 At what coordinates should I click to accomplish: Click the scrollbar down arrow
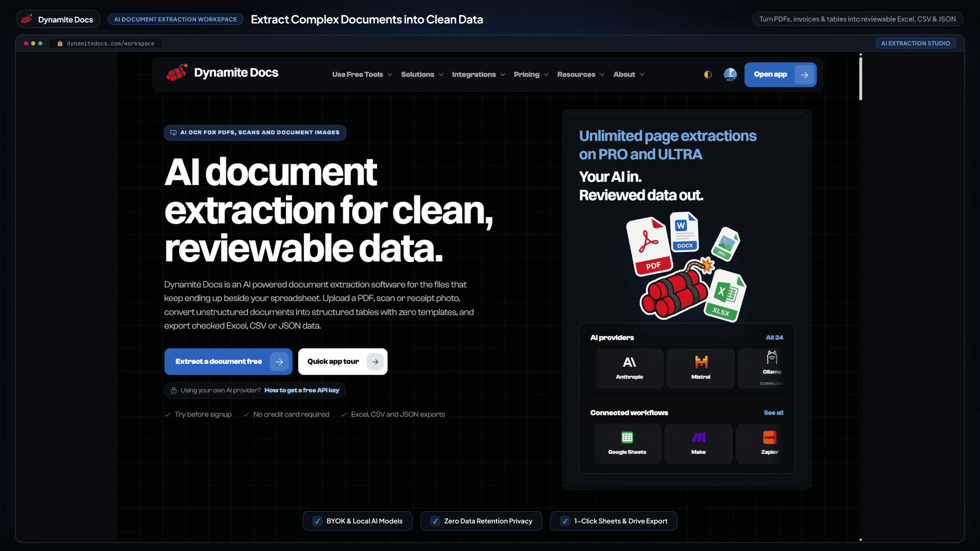(861, 540)
